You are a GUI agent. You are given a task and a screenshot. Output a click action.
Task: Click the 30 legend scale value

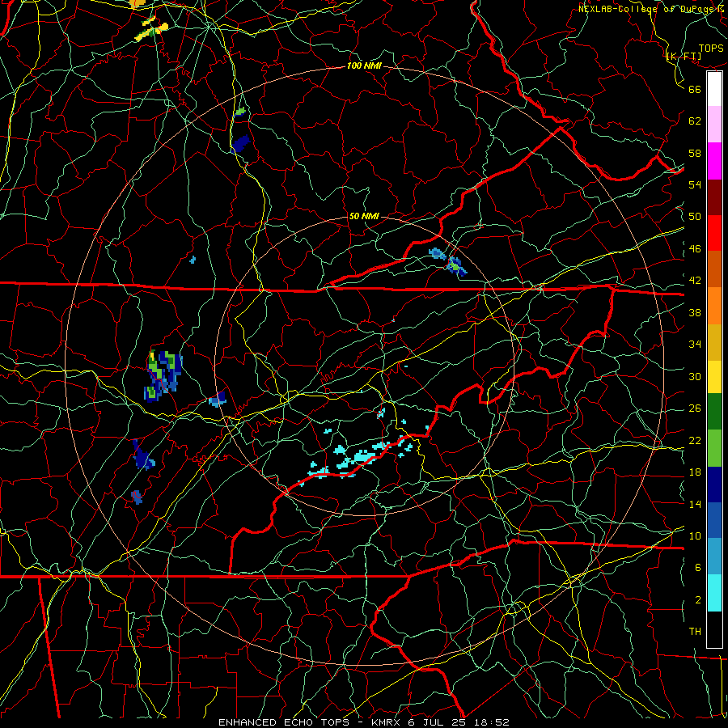point(695,376)
